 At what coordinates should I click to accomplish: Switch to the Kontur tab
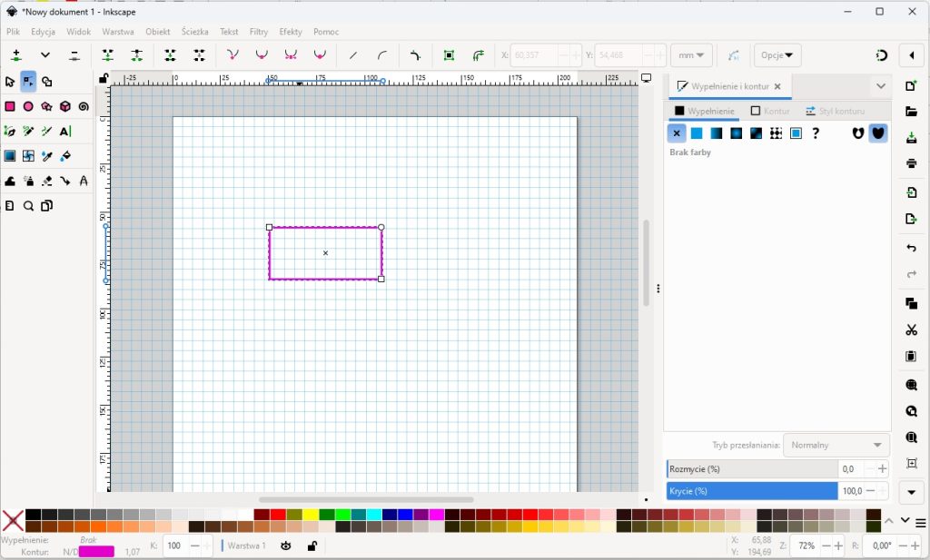(x=770, y=111)
